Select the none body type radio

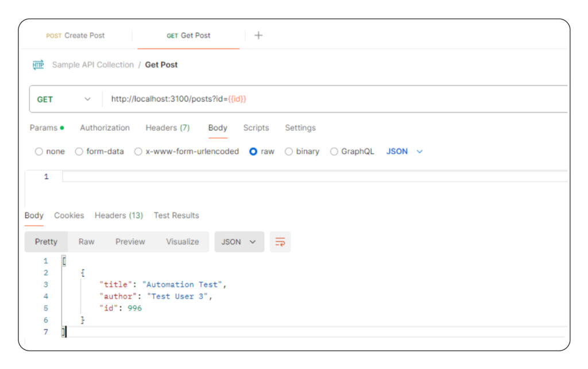tap(38, 152)
